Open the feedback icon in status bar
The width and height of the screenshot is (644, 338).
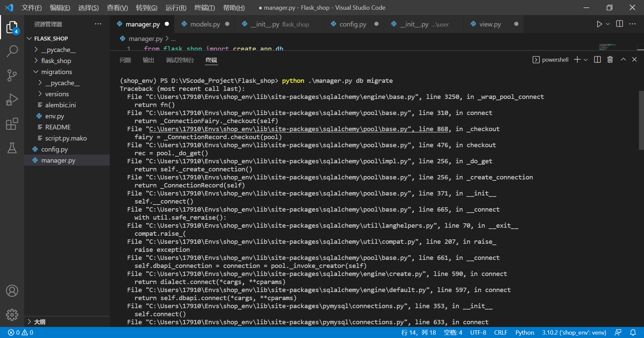[x=618, y=333]
